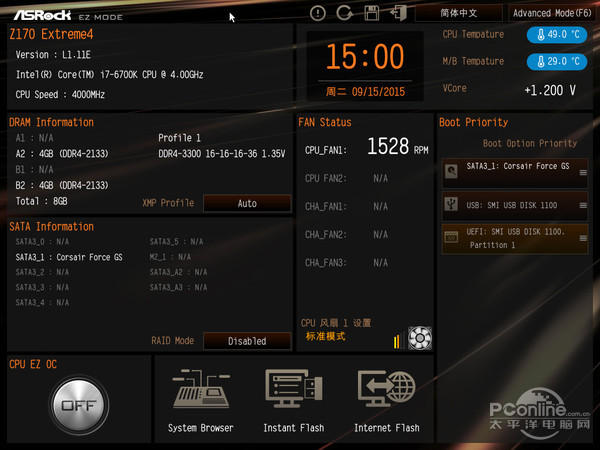Launch Internet Flash utility
600x450 pixels.
tap(387, 400)
